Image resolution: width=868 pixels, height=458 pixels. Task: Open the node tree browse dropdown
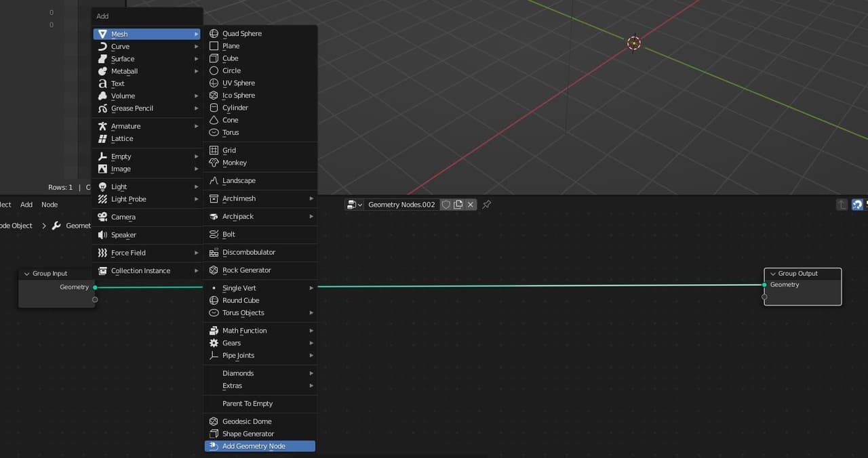354,205
